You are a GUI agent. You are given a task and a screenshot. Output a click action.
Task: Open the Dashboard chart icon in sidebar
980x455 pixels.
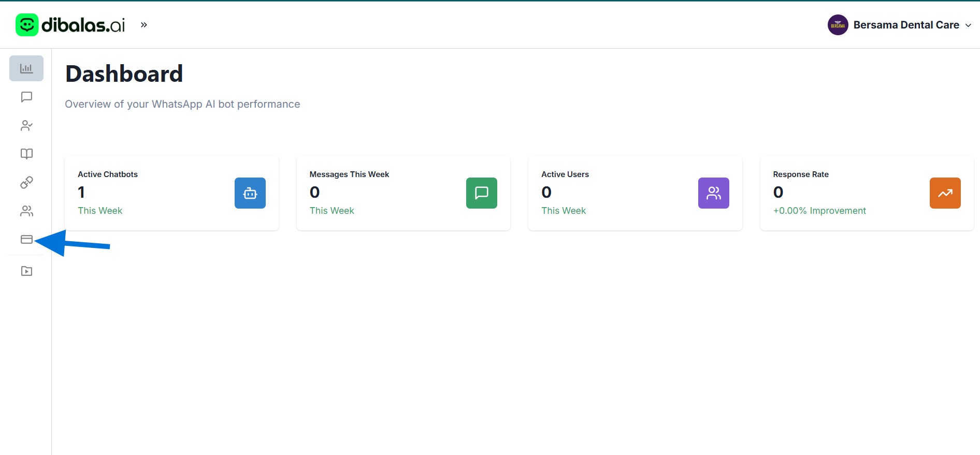coord(26,68)
